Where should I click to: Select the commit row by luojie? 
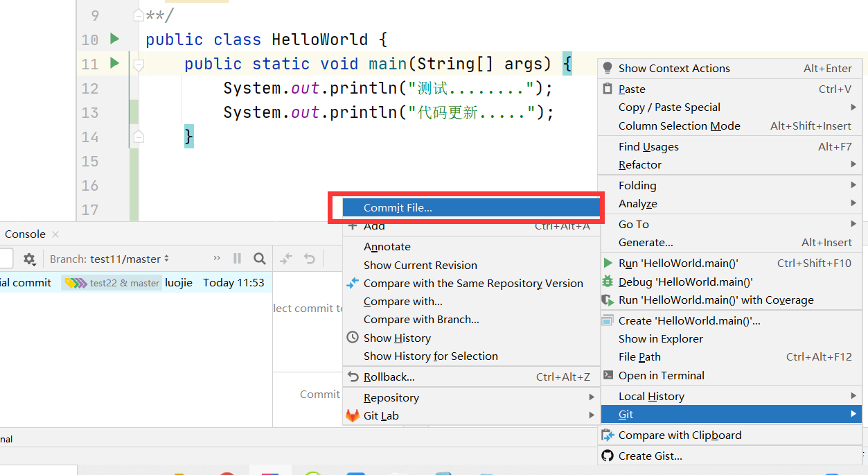[x=132, y=283]
